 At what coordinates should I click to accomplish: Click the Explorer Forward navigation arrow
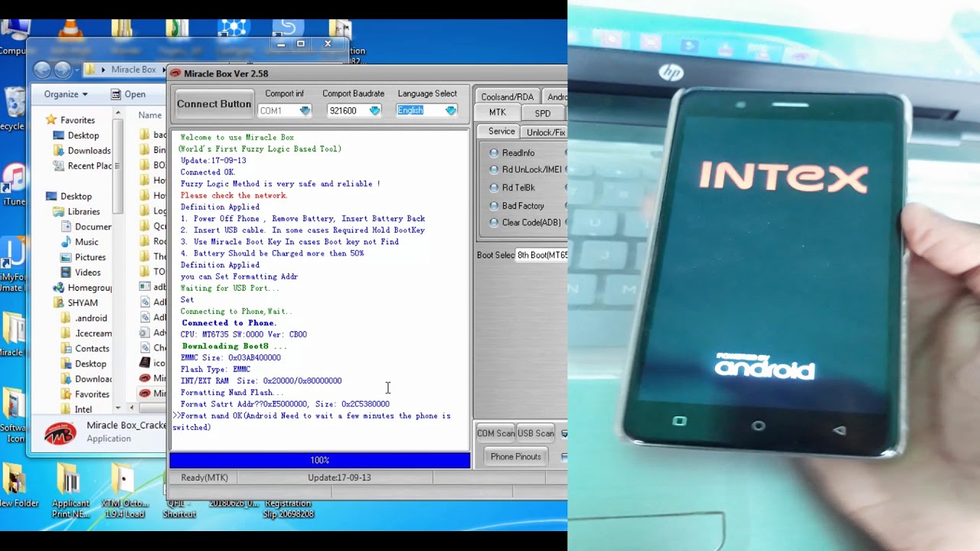click(x=63, y=70)
